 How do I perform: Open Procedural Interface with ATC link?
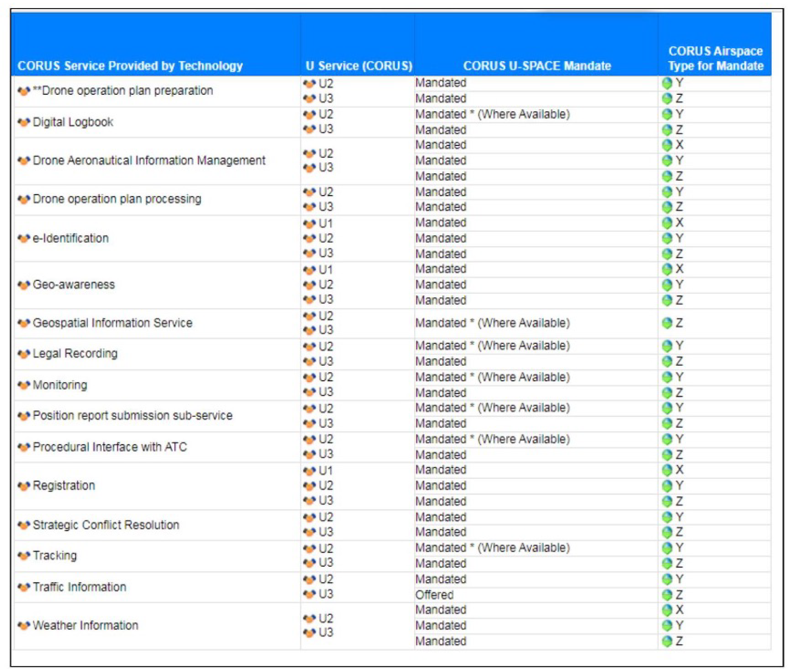click(x=110, y=447)
